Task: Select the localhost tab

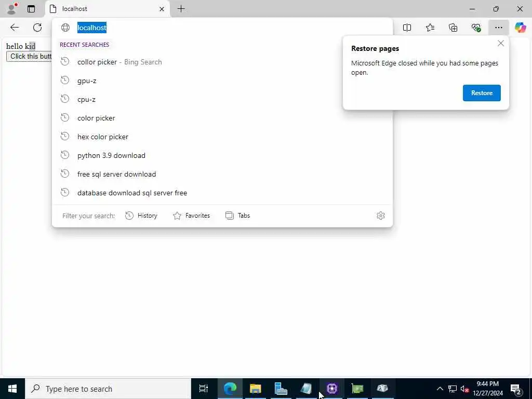Action: pos(108,9)
